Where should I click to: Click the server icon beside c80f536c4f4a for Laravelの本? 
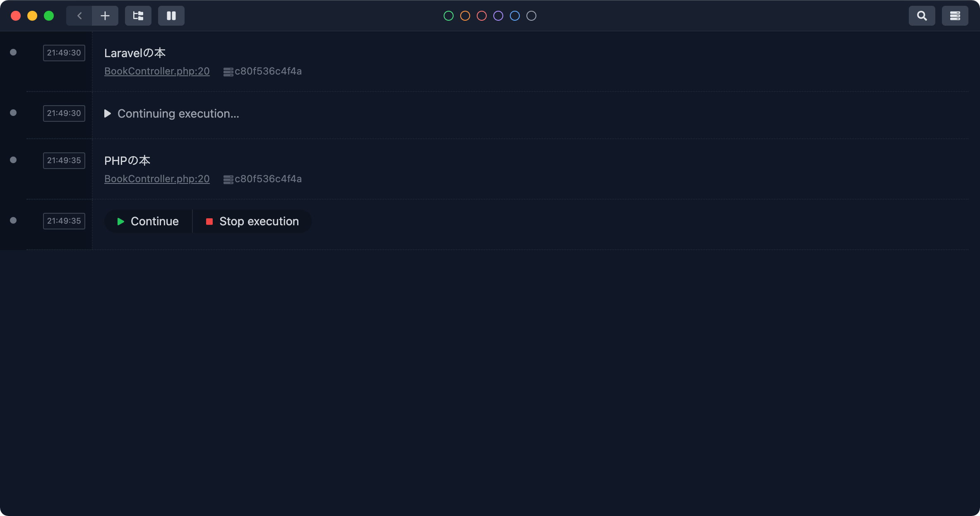[228, 71]
